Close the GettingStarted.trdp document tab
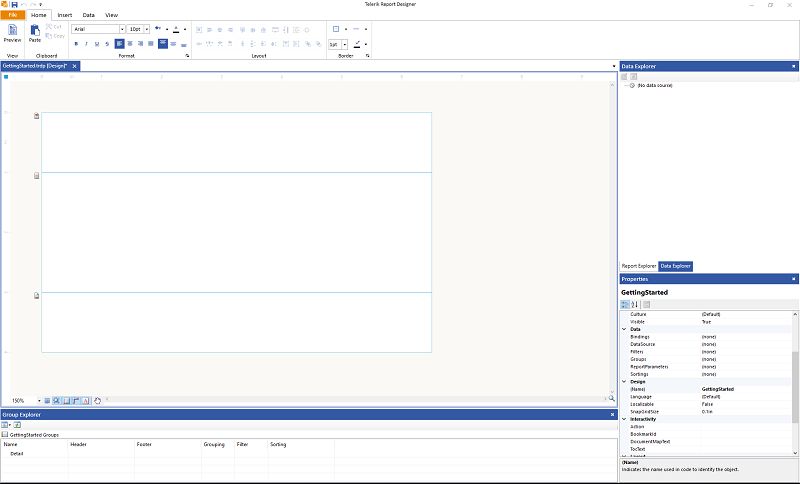 pyautogui.click(x=74, y=66)
